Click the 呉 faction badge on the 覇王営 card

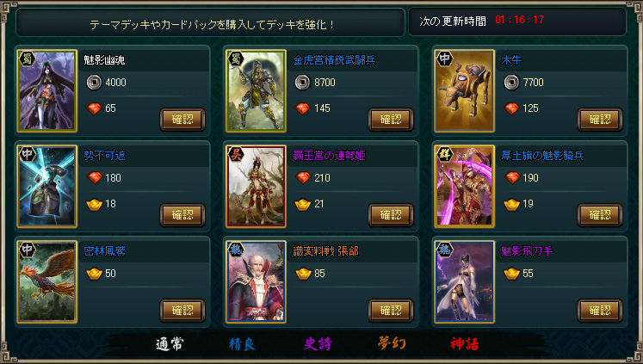(236, 154)
